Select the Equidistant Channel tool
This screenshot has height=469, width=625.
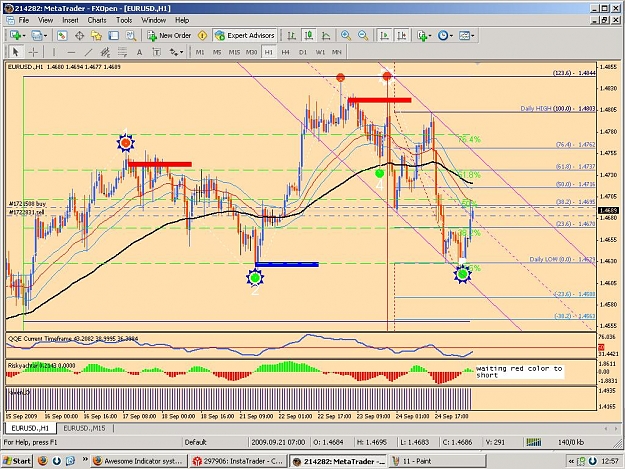click(x=105, y=52)
